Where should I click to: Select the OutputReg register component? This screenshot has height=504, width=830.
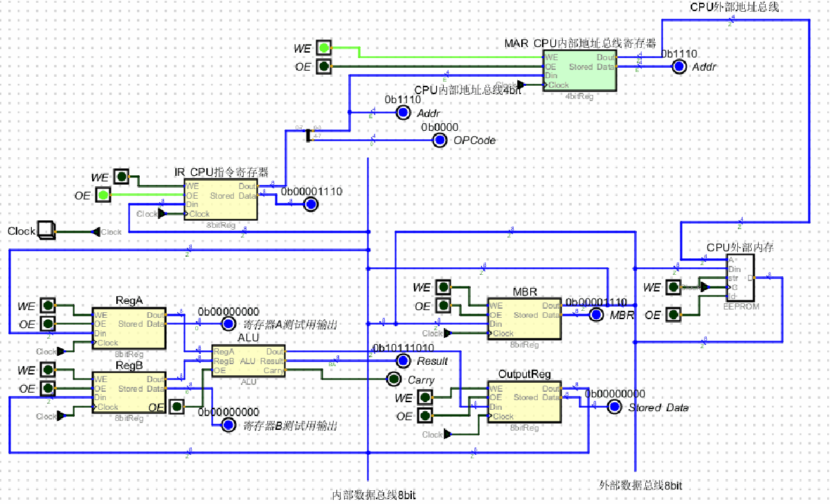pos(525,402)
